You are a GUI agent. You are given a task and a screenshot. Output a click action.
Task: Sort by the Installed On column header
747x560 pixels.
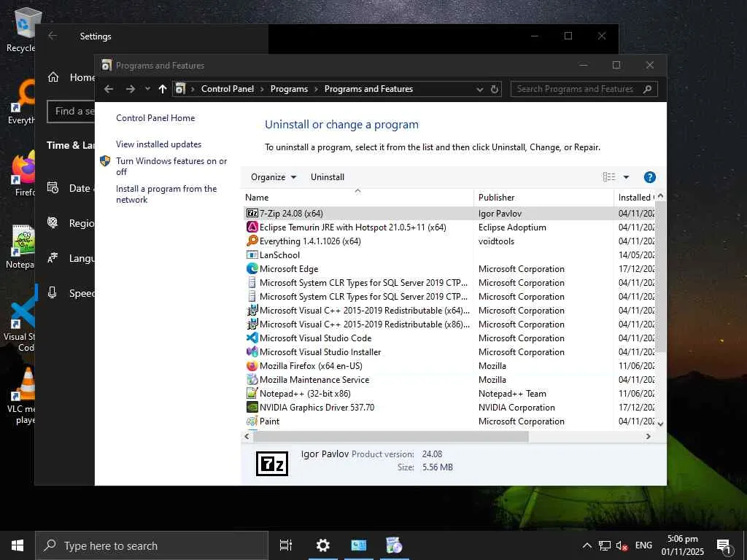[x=636, y=197]
